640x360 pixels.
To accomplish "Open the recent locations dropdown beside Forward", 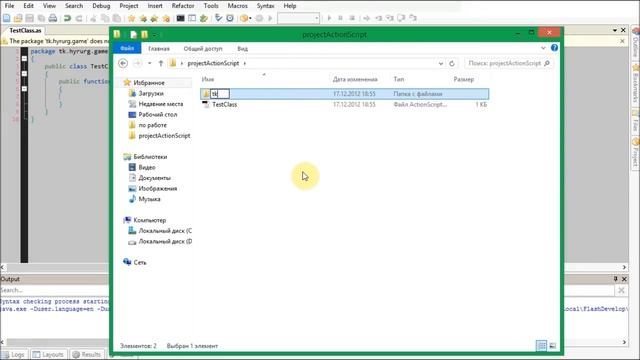I will [x=150, y=63].
